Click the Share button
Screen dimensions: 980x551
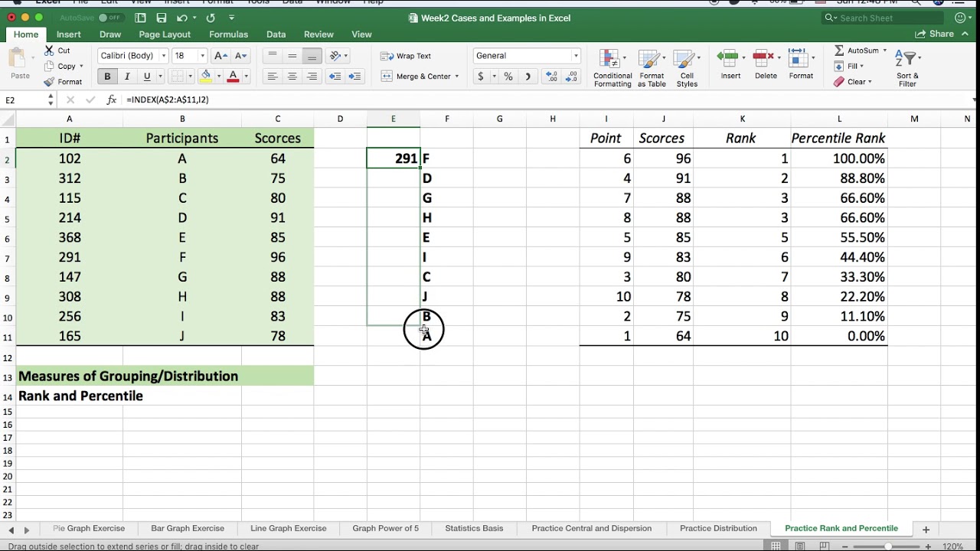pos(935,34)
